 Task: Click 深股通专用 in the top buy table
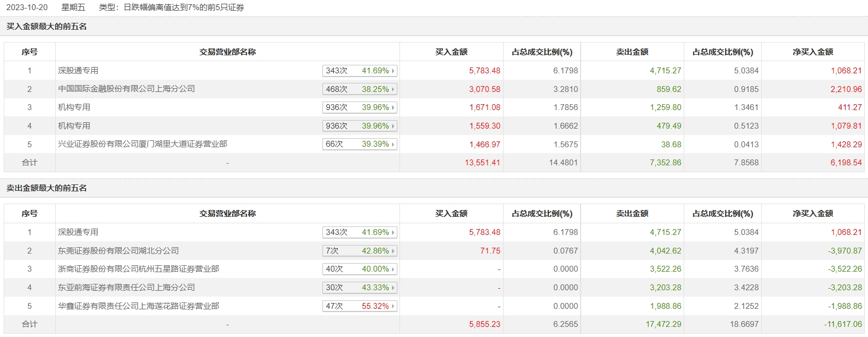[78, 71]
